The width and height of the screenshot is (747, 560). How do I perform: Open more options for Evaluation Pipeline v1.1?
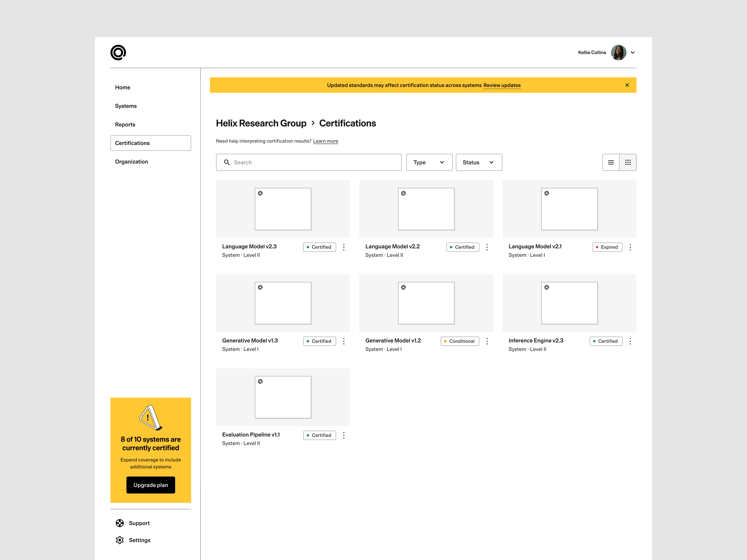(344, 435)
